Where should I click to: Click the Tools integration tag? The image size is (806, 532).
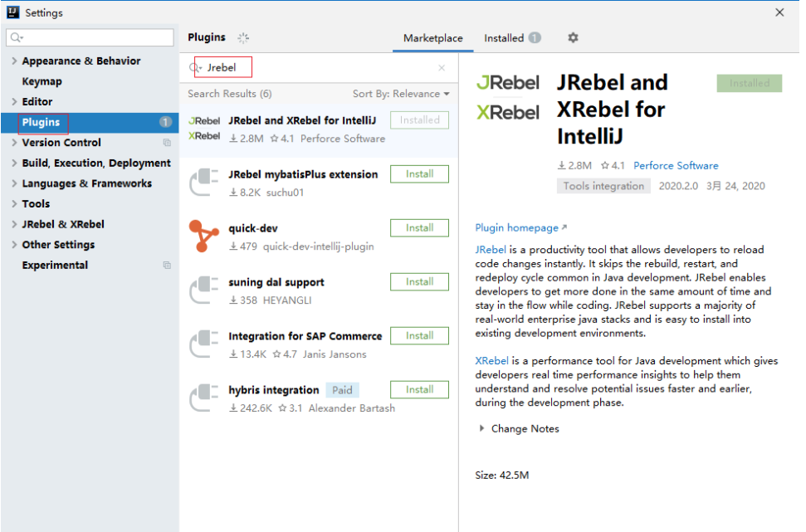[603, 186]
